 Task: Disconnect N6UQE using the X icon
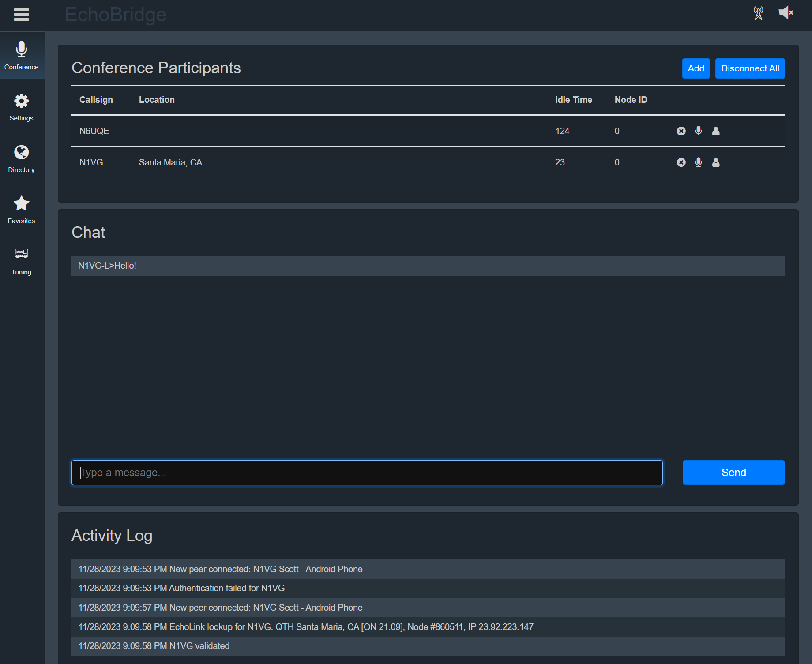[x=681, y=131]
